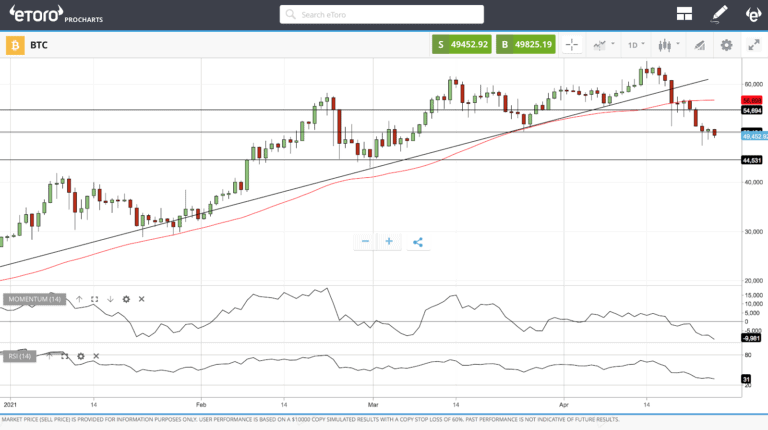Open the 1D timeframe dropdown
The image size is (768, 430).
point(635,45)
